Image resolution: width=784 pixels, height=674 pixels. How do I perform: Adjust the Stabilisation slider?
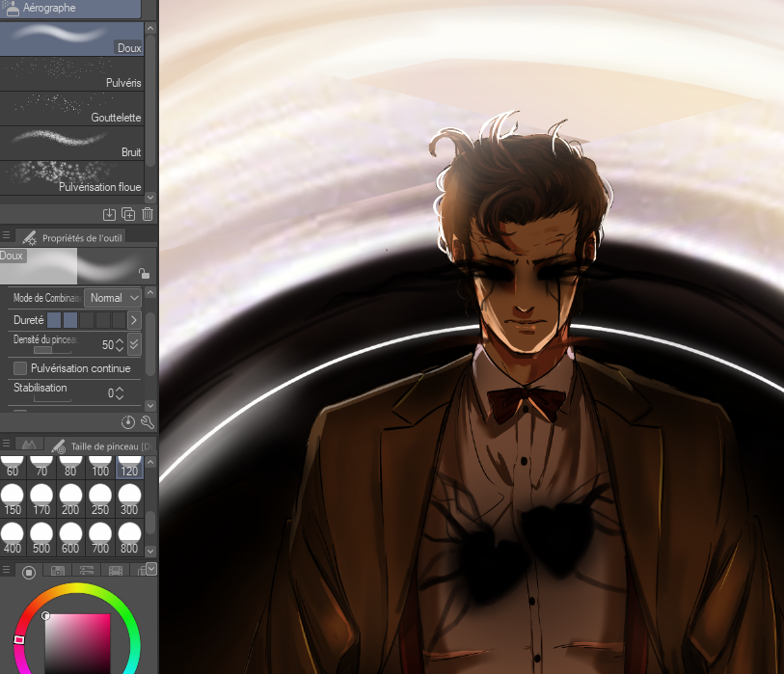52,398
